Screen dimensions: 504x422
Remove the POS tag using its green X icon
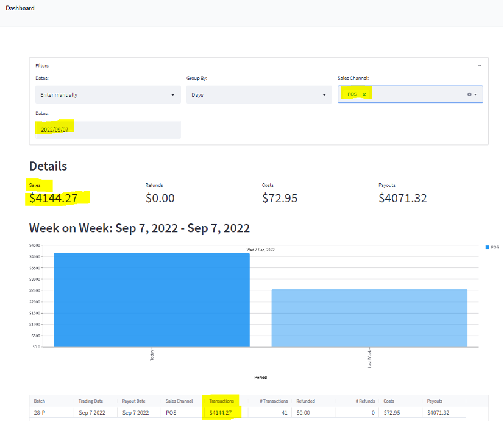[366, 94]
